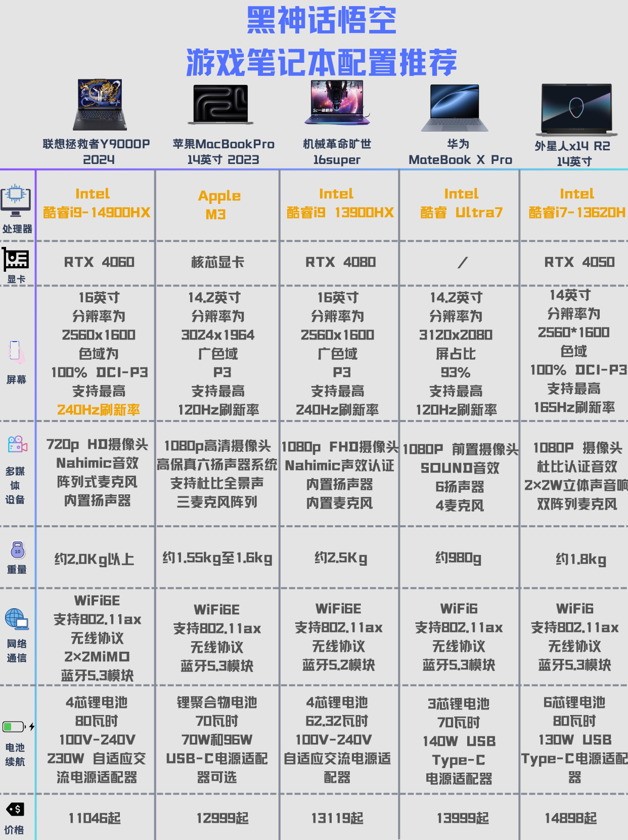The width and height of the screenshot is (628, 840).
Task: Click the phone screen icon
Action: [16, 352]
